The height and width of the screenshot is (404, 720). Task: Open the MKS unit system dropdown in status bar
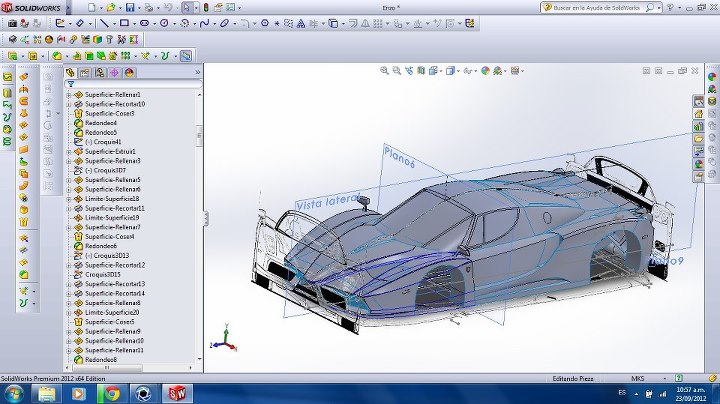coord(664,378)
